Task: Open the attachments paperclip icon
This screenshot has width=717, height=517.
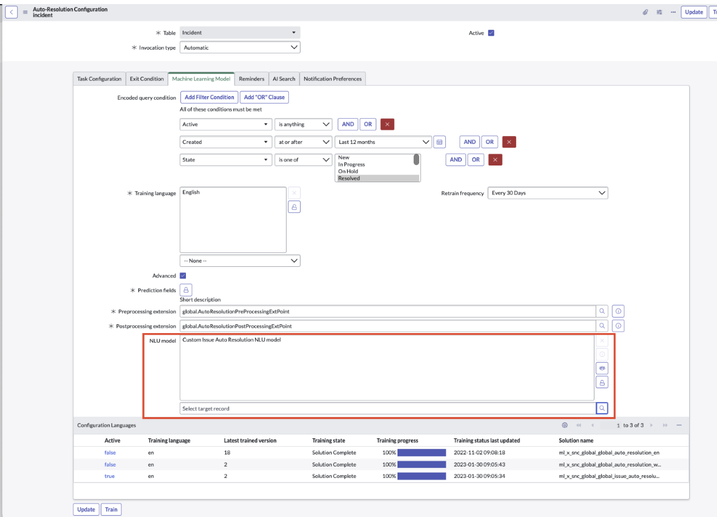Action: 645,12
